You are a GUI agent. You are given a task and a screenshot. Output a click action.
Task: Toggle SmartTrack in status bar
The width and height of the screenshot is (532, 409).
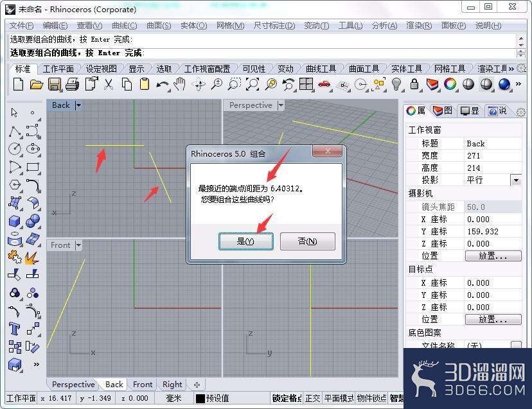pos(396,398)
